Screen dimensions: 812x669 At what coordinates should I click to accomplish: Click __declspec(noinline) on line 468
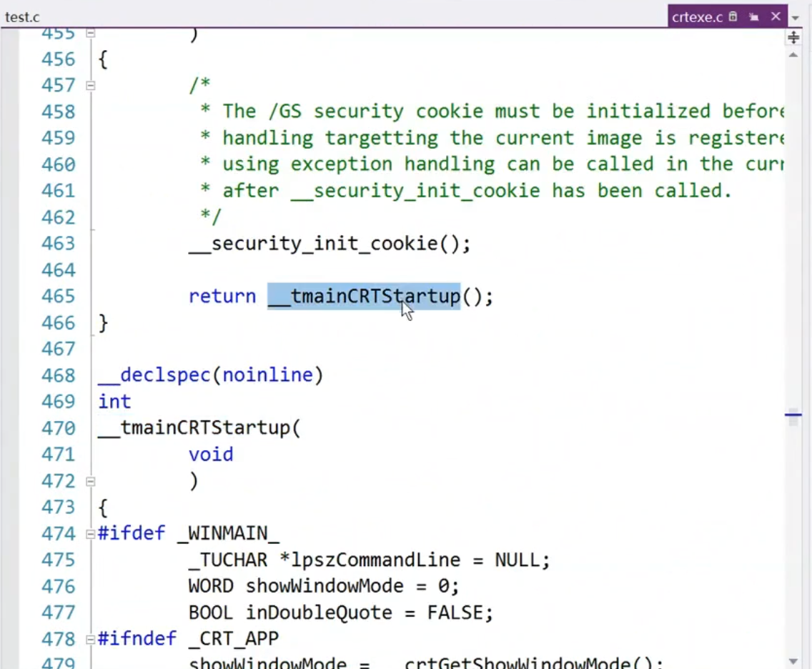click(x=211, y=375)
